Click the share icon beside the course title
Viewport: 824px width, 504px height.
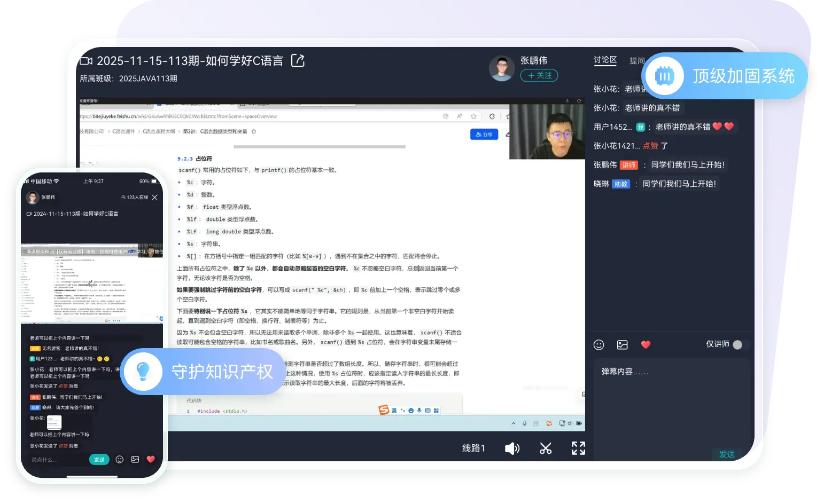pyautogui.click(x=298, y=61)
